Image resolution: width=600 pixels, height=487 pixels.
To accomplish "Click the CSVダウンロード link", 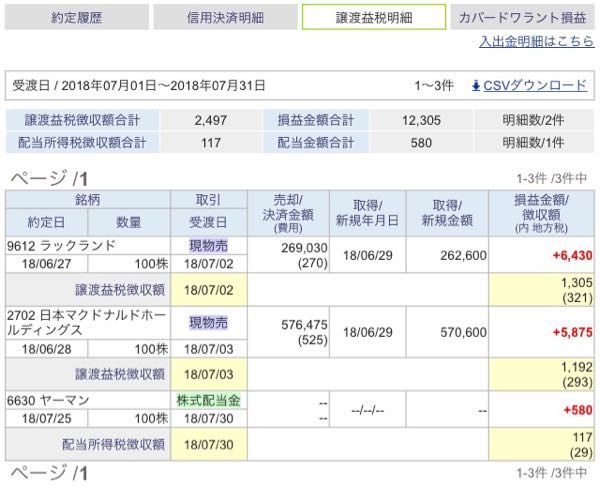I will [535, 85].
